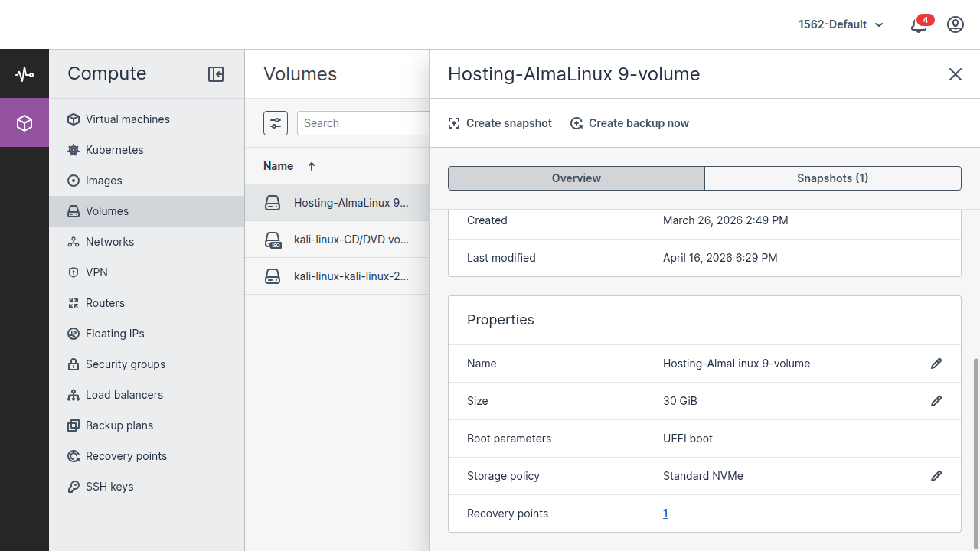
Task: Edit the volume Name with pencil icon
Action: [936, 364]
